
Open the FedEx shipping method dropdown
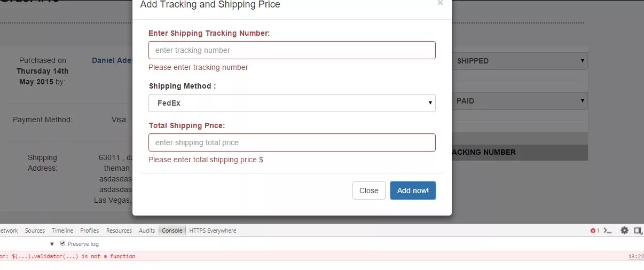292,103
